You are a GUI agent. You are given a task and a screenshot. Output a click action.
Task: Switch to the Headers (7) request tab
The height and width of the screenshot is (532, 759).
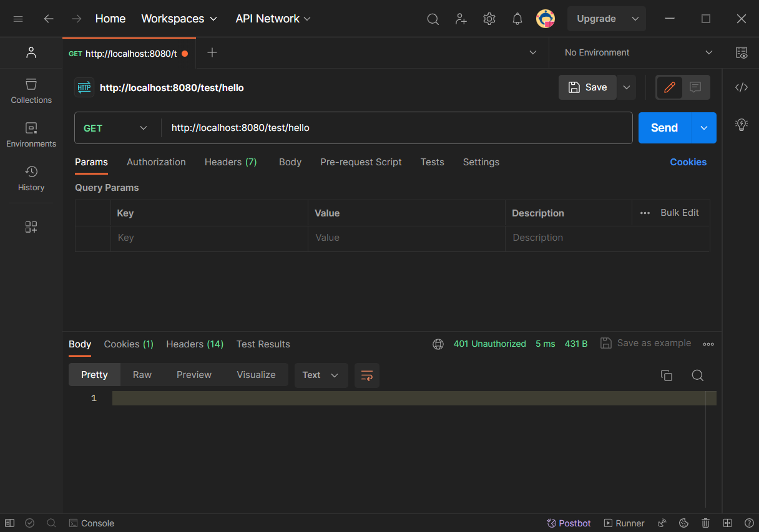(x=231, y=162)
